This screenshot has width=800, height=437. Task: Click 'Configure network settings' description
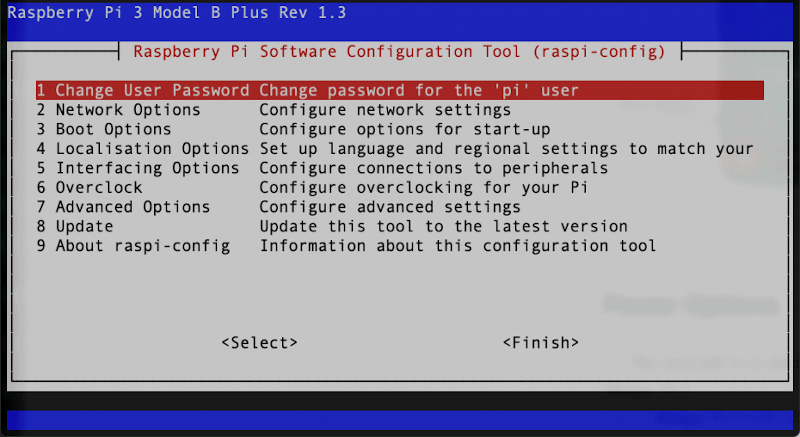pos(385,110)
